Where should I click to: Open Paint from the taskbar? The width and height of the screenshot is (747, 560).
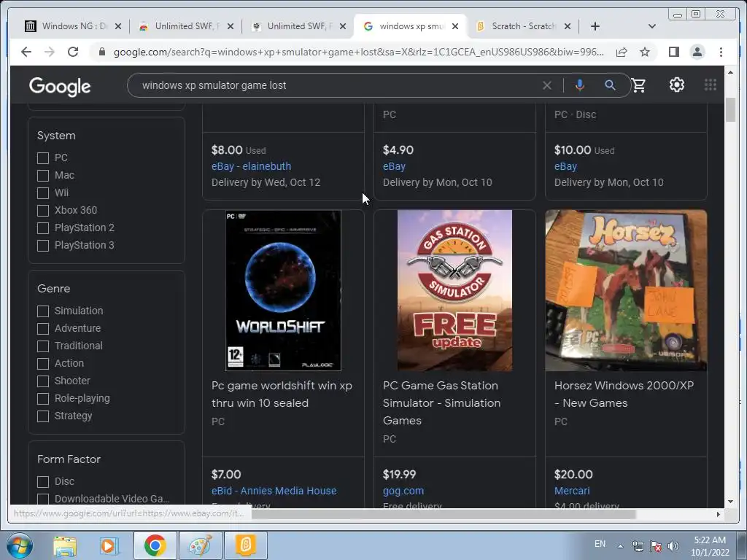[x=200, y=545]
